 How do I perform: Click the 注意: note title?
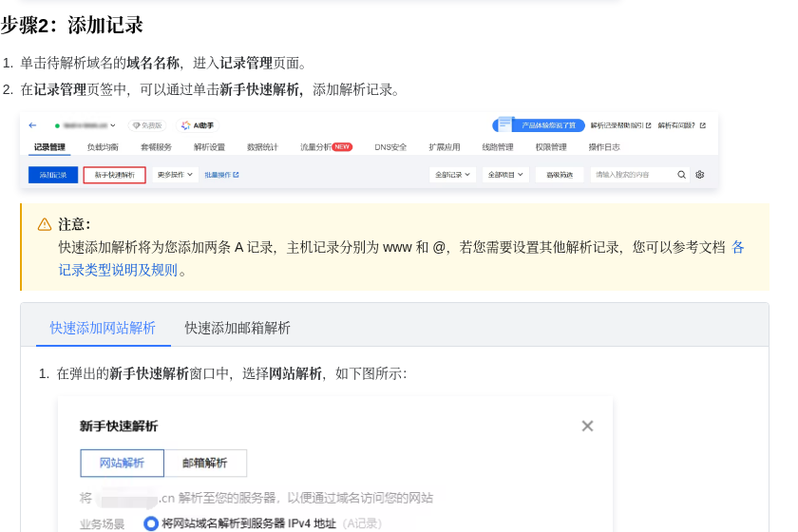[x=74, y=224]
